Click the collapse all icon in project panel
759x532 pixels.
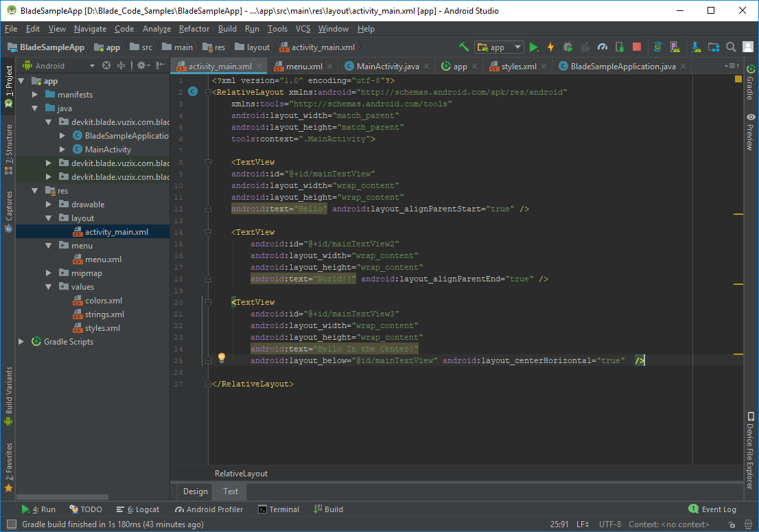pos(121,65)
